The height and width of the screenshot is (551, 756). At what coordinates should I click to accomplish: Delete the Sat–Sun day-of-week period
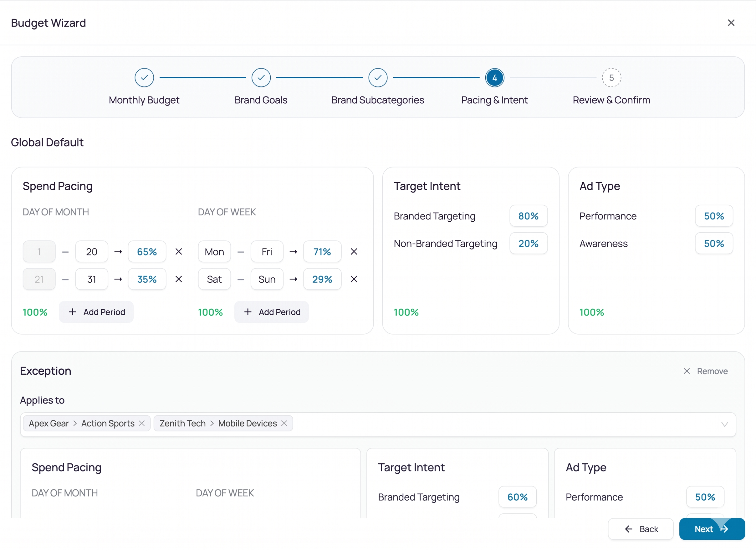[x=354, y=279]
